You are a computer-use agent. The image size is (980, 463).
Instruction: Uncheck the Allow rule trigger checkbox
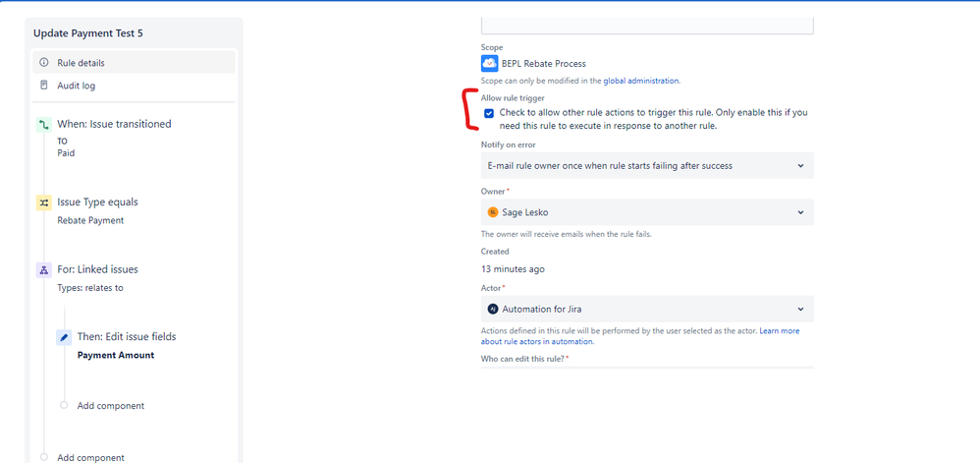[x=489, y=113]
